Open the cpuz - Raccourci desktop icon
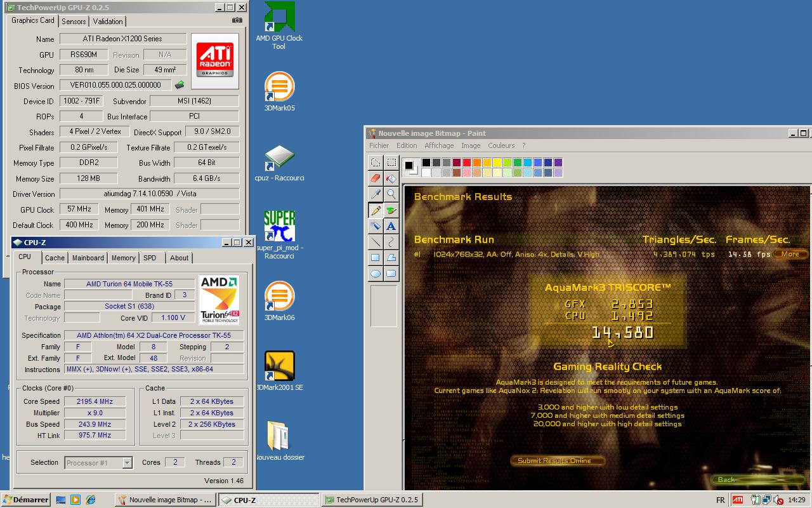The height and width of the screenshot is (508, 812). 279,164
